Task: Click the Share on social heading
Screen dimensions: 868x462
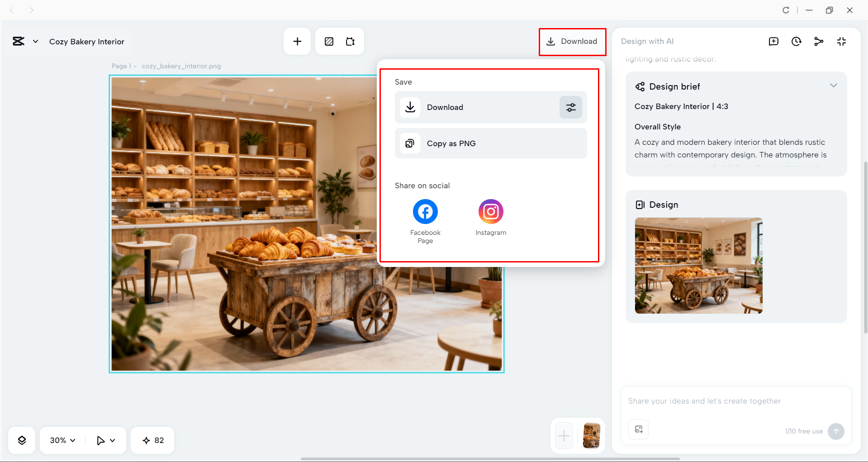Action: coord(422,186)
